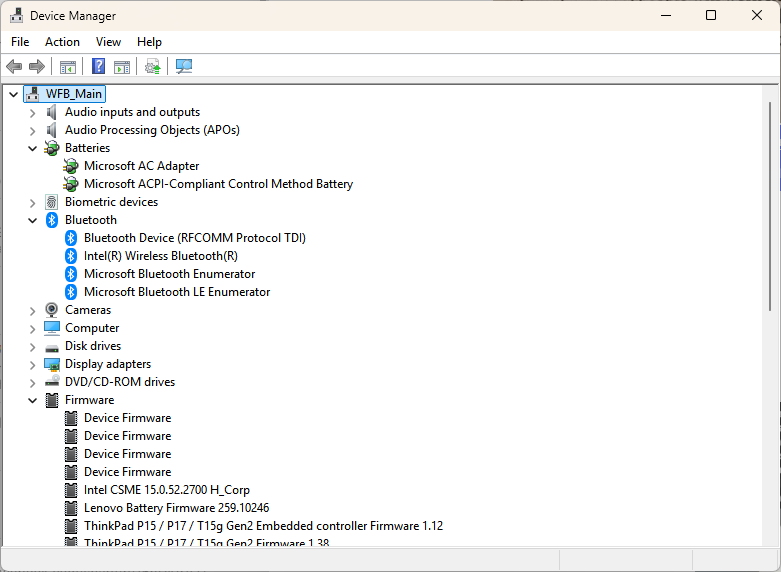Click the DVD/CD-ROM drives icon
The height and width of the screenshot is (572, 781).
pyautogui.click(x=52, y=381)
